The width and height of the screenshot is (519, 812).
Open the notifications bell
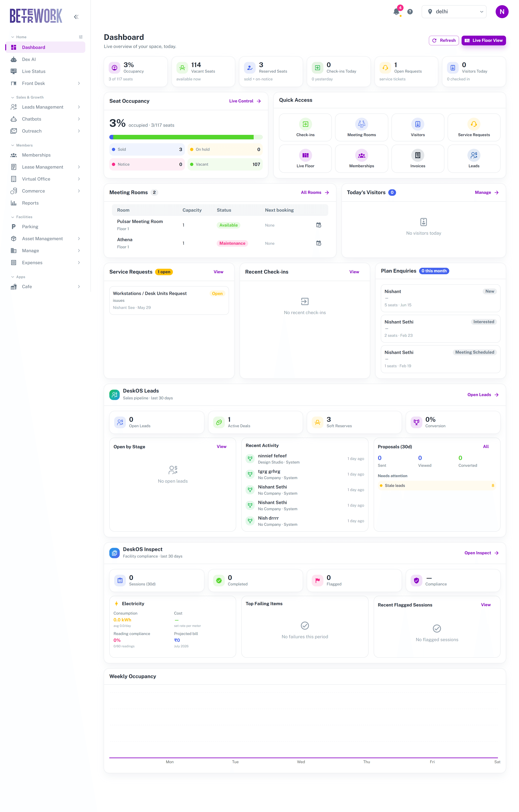[x=396, y=12]
